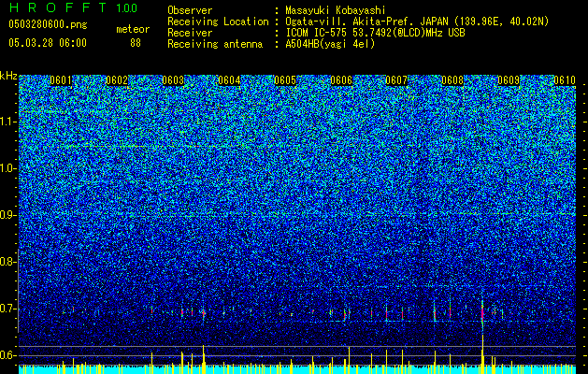This screenshot has width=588, height=374.
Task: Click the 0608 time marker
Action: [452, 80]
